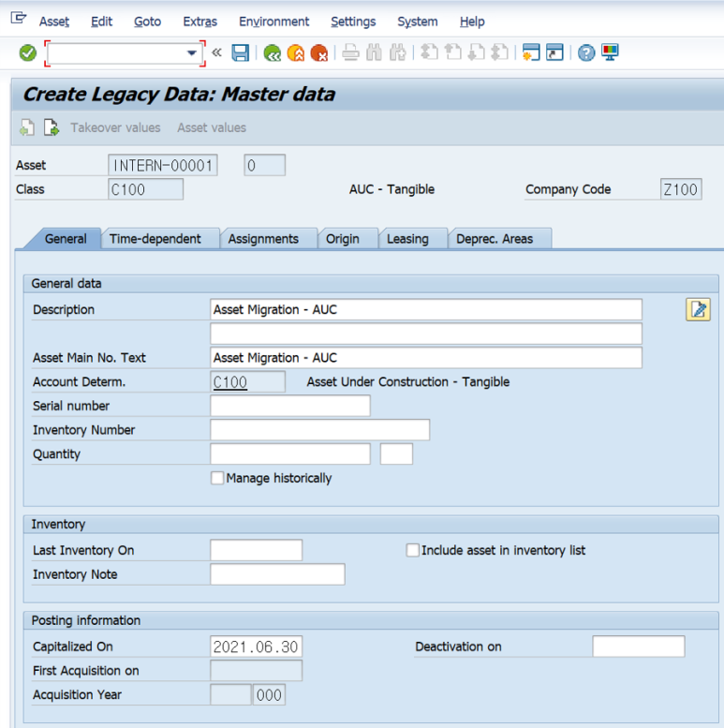Image resolution: width=724 pixels, height=728 pixels.
Task: Go to Next Page icon
Action: pyautogui.click(x=477, y=52)
